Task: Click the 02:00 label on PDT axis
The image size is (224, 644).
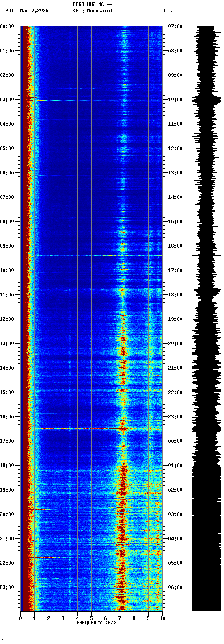Action: [x=7, y=75]
